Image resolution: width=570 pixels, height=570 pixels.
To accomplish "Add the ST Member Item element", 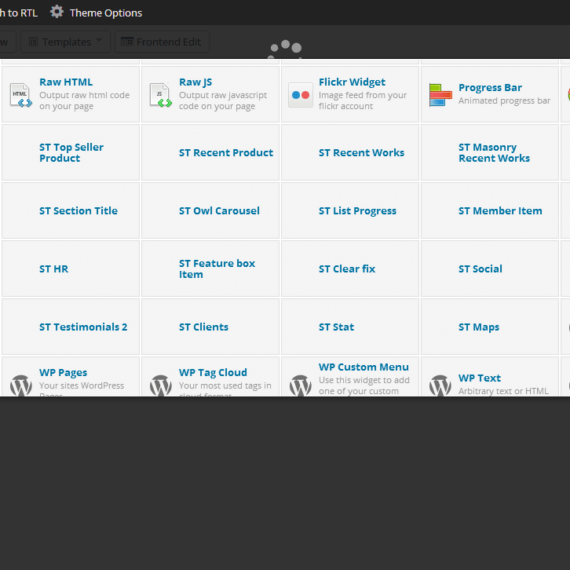I will [490, 211].
